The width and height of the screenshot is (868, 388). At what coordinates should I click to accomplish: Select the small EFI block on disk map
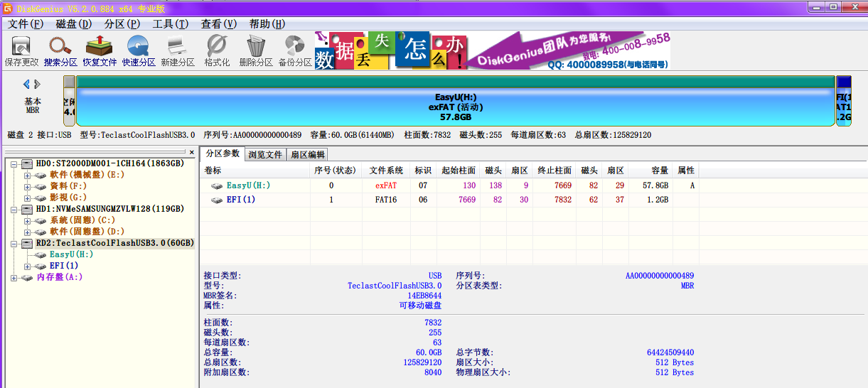[x=844, y=102]
